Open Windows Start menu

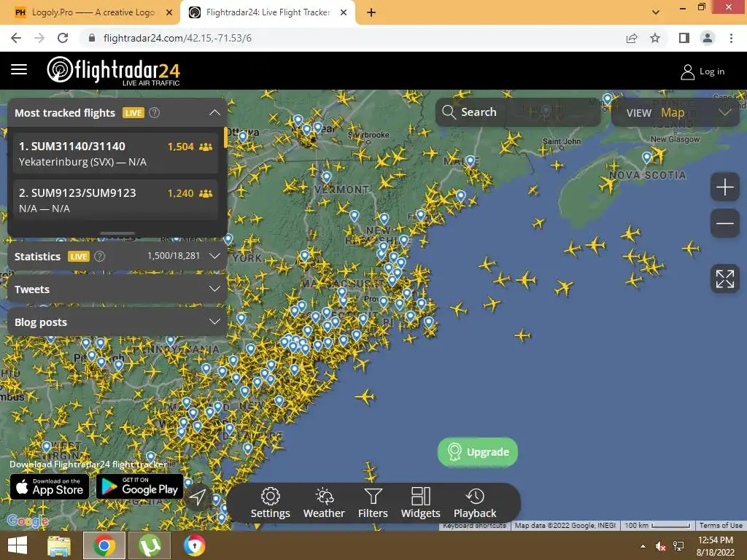point(18,545)
